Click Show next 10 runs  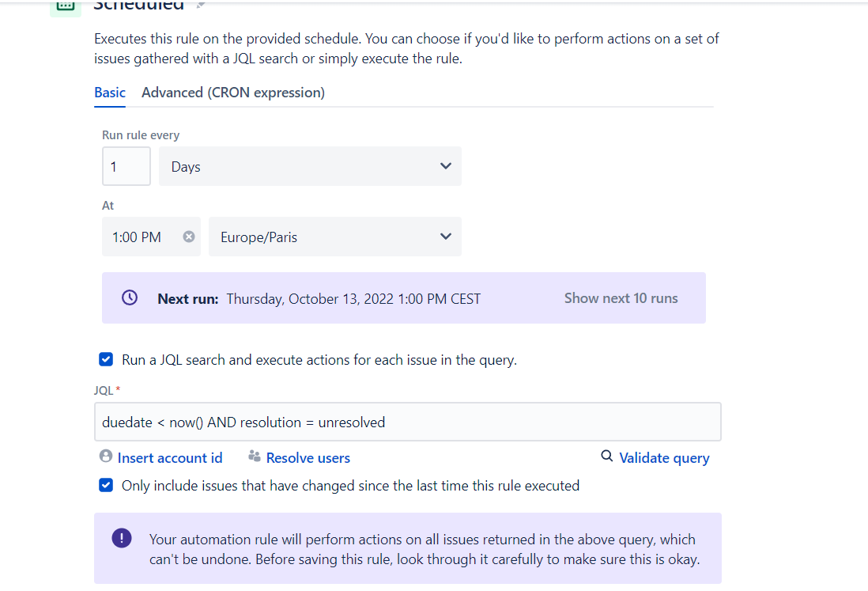[621, 298]
